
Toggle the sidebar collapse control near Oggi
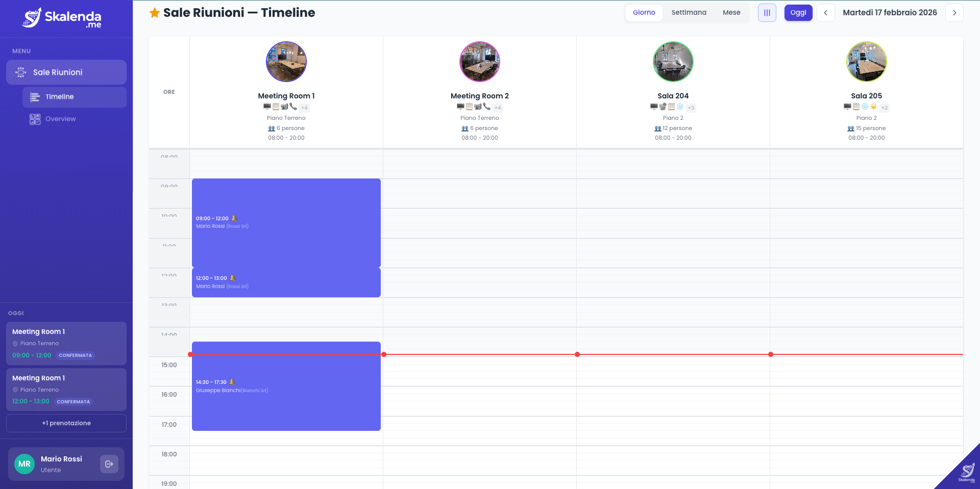[x=767, y=13]
